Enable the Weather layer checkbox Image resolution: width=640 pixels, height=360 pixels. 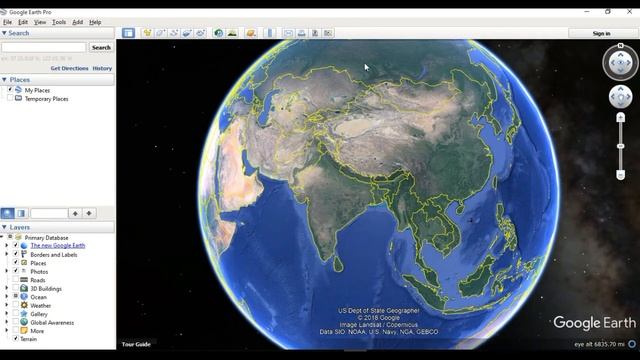[x=16, y=305]
